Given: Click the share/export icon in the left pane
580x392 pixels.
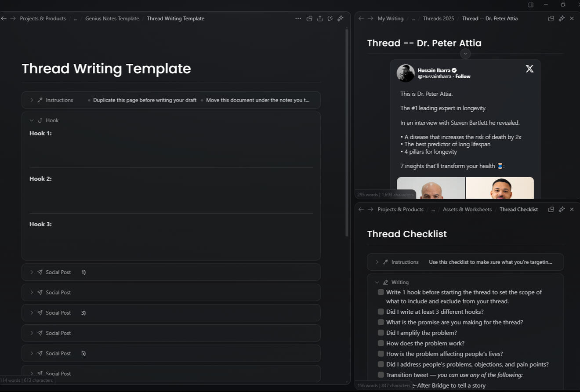Looking at the screenshot, I should click(x=320, y=18).
